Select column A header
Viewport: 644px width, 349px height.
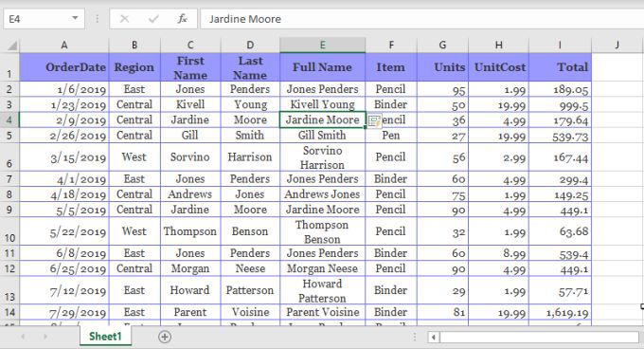pyautogui.click(x=64, y=45)
